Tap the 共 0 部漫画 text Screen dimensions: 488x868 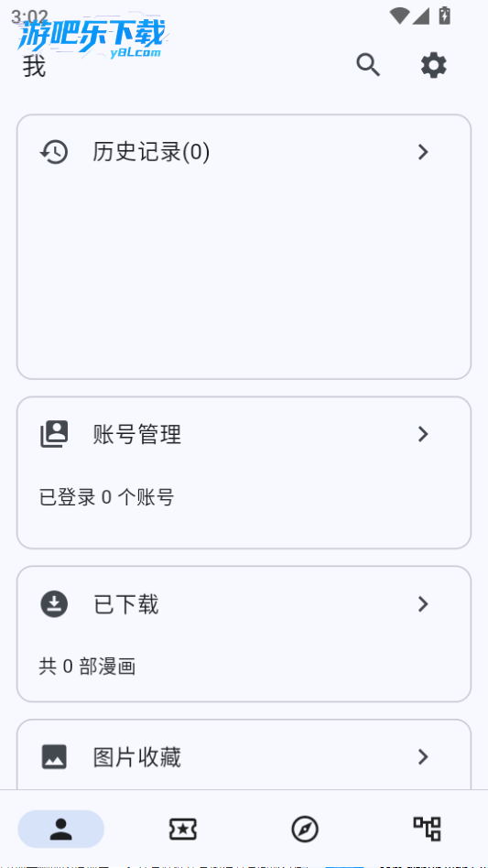[87, 666]
